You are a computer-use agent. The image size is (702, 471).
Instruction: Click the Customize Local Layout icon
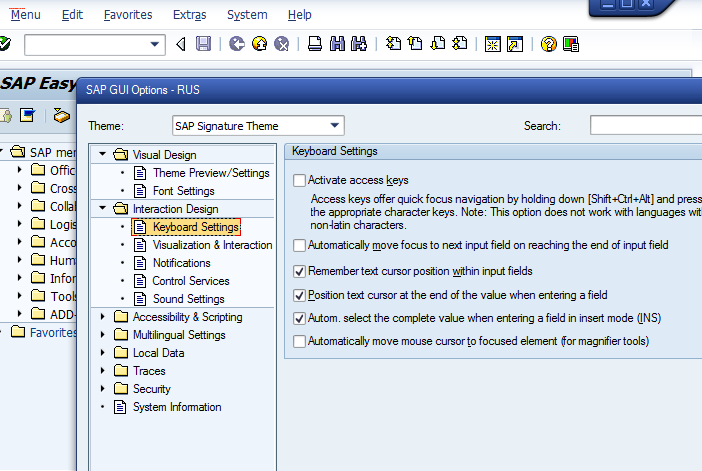tap(571, 44)
